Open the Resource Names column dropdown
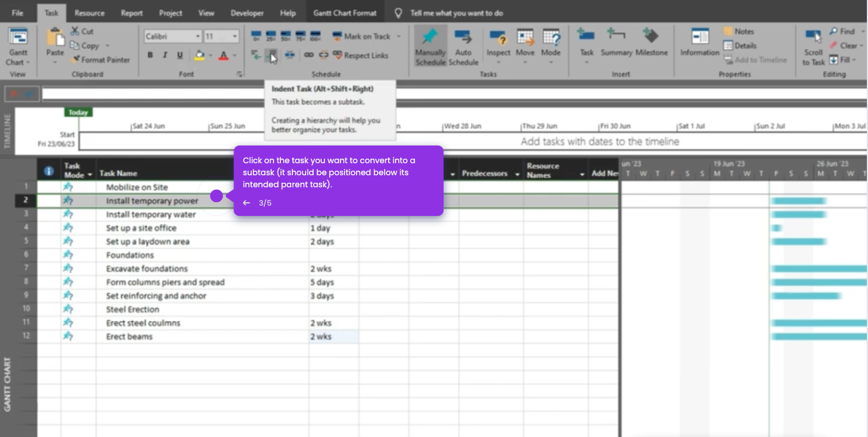 click(582, 174)
